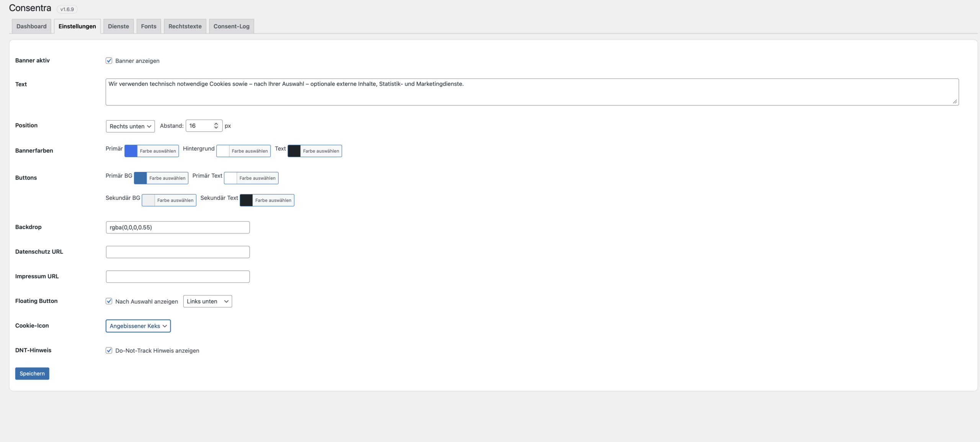Screen dimensions: 980x442
Task: Uncheck Nach Auswahl anzeigen
Action: coord(109,301)
